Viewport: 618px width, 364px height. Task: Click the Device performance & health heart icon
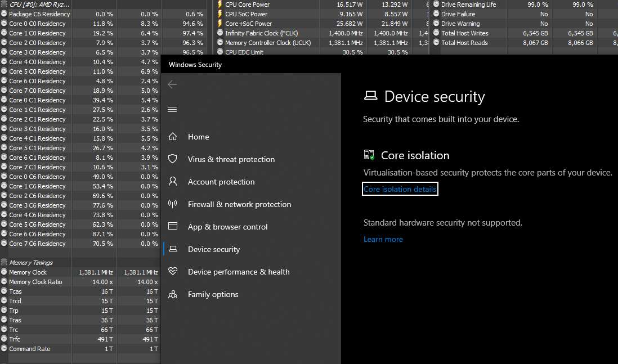point(173,272)
